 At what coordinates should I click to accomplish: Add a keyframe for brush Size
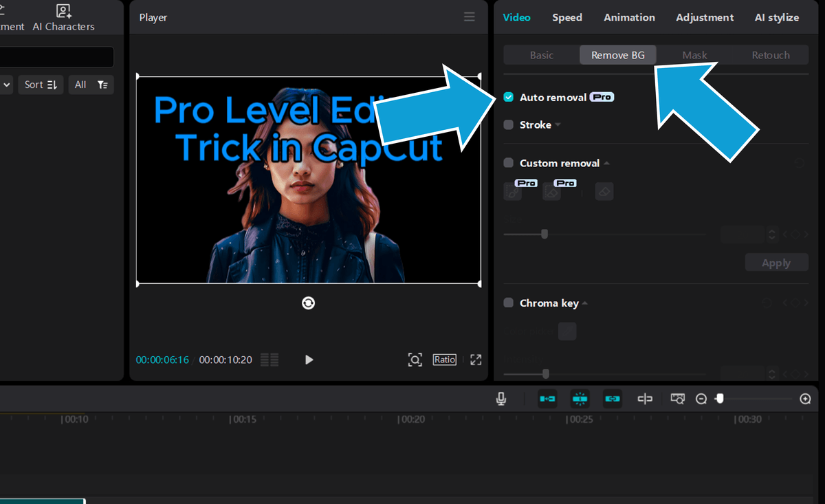(x=795, y=234)
